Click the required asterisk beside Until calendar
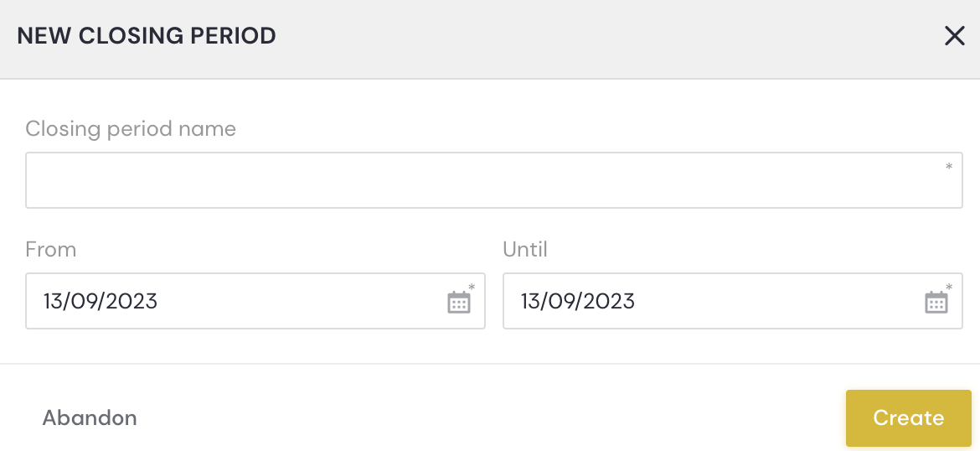Screen dimensions: 980x451 tap(949, 288)
